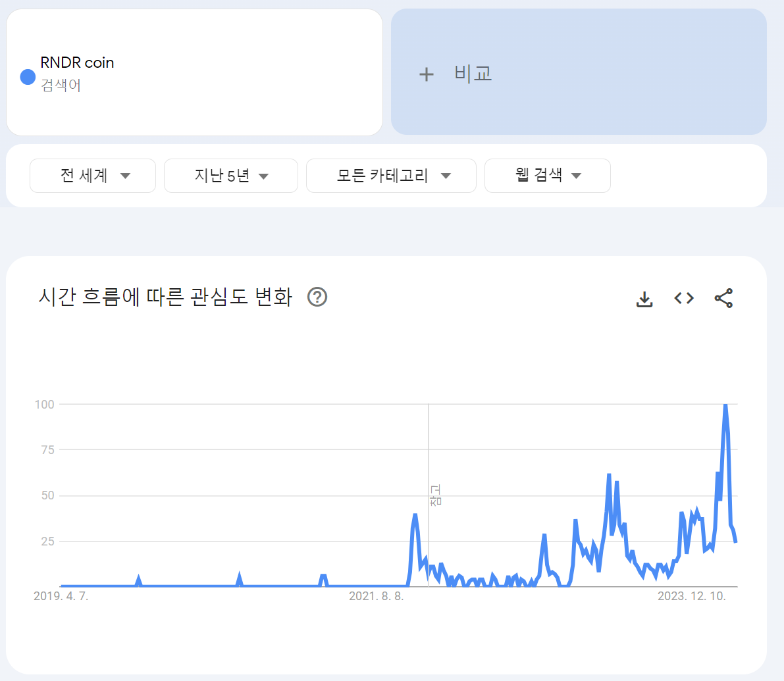Click the chart peak reaching value 100

[727, 405]
